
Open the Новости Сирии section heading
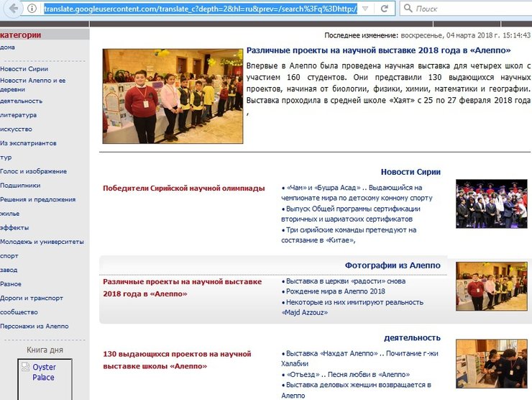coord(410,172)
